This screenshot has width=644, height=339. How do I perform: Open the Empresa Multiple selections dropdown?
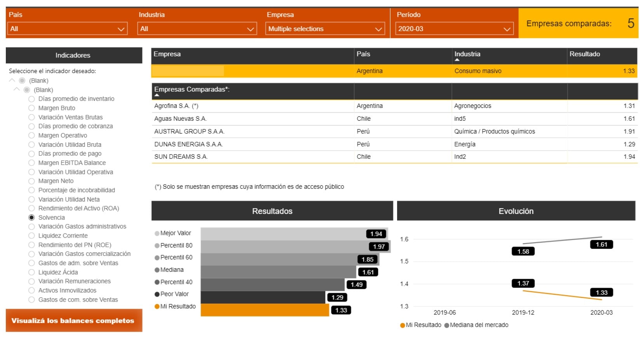point(325,29)
